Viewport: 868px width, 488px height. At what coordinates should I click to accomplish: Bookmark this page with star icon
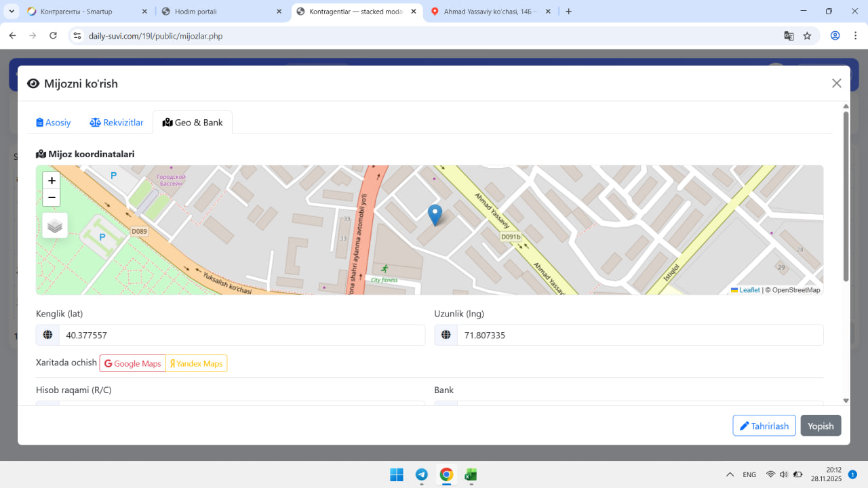807,36
